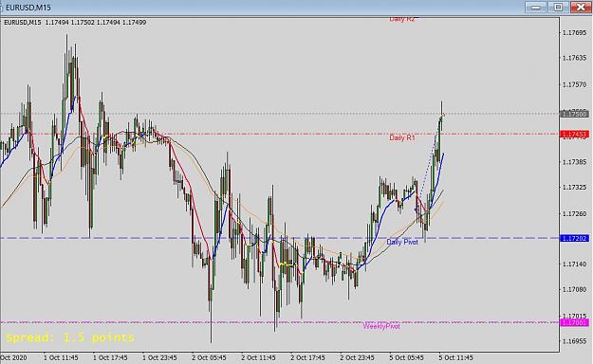Image resolution: width=593 pixels, height=364 pixels.
Task: Click the 5 Oct 11:45 time label
Action: [455, 357]
